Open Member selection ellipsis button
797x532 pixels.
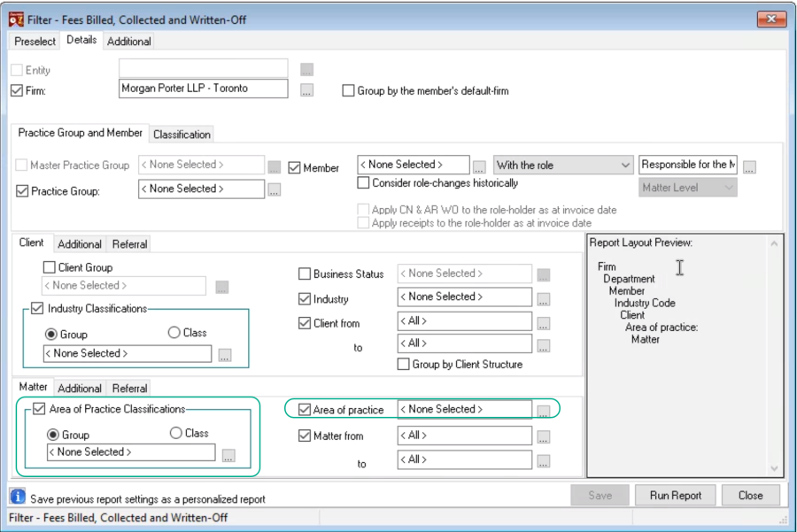coord(479,166)
